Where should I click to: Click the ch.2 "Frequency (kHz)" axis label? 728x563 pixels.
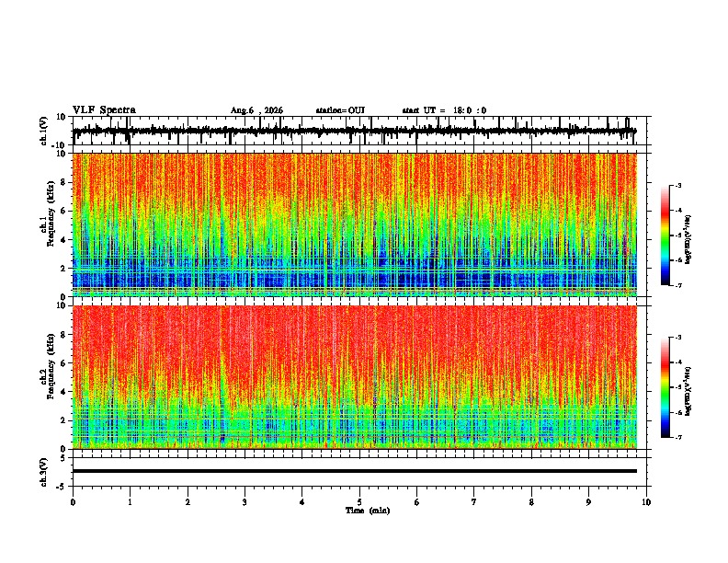click(51, 366)
